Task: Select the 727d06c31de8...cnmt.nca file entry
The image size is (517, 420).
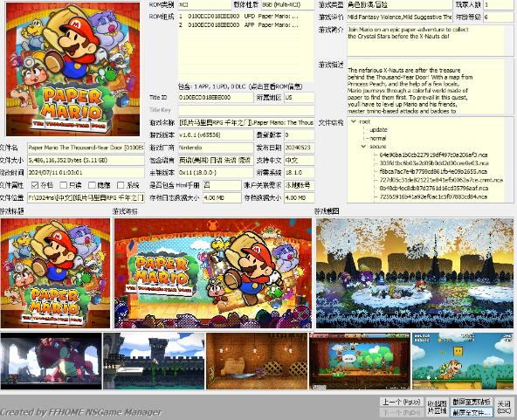Action: [x=441, y=180]
